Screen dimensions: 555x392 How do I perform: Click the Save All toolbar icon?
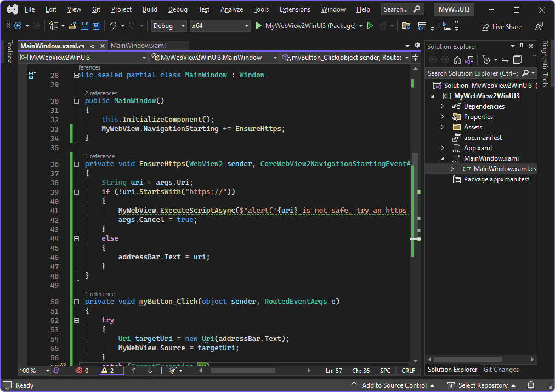(x=97, y=26)
